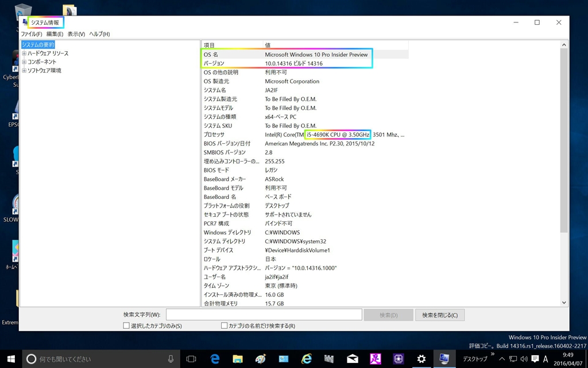Select the セキュア ブートの状態 row

point(305,215)
